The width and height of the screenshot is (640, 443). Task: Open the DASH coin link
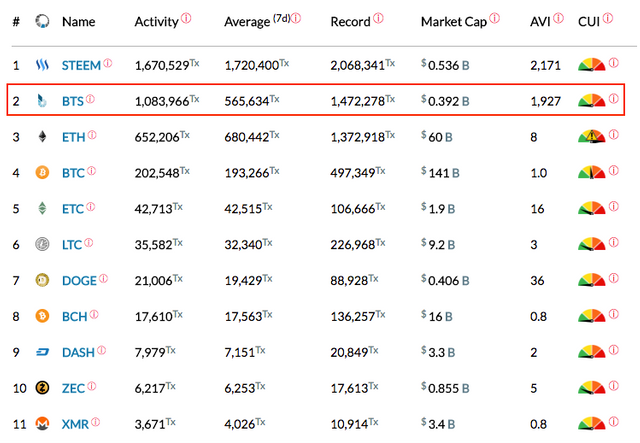coord(78,352)
